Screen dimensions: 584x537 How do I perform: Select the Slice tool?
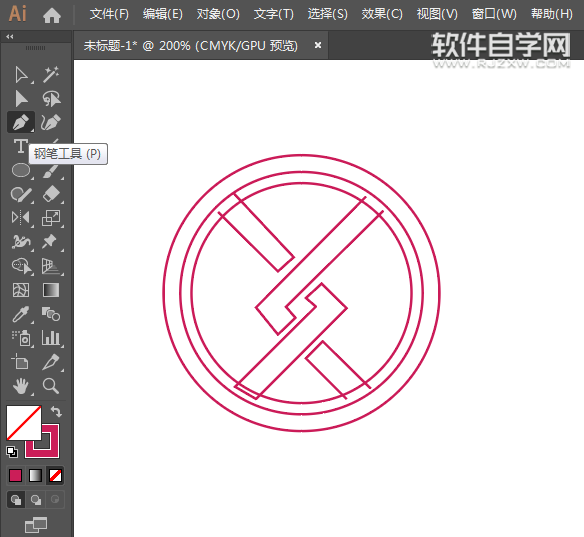click(x=51, y=362)
